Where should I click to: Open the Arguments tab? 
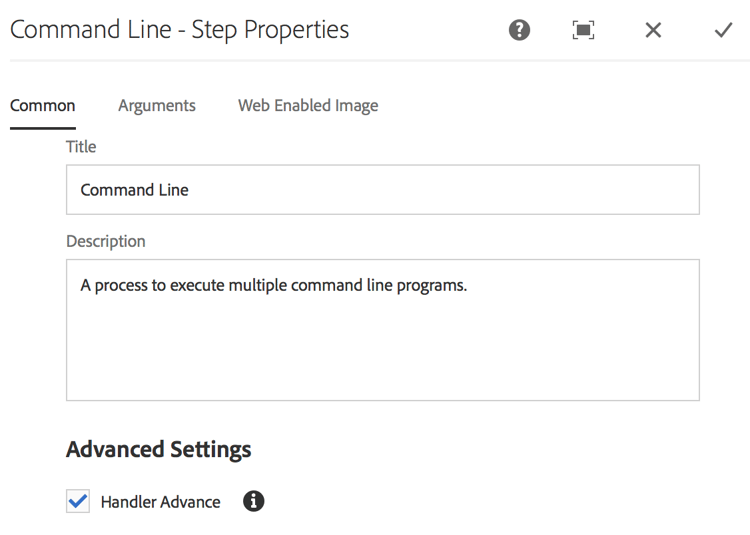(157, 106)
